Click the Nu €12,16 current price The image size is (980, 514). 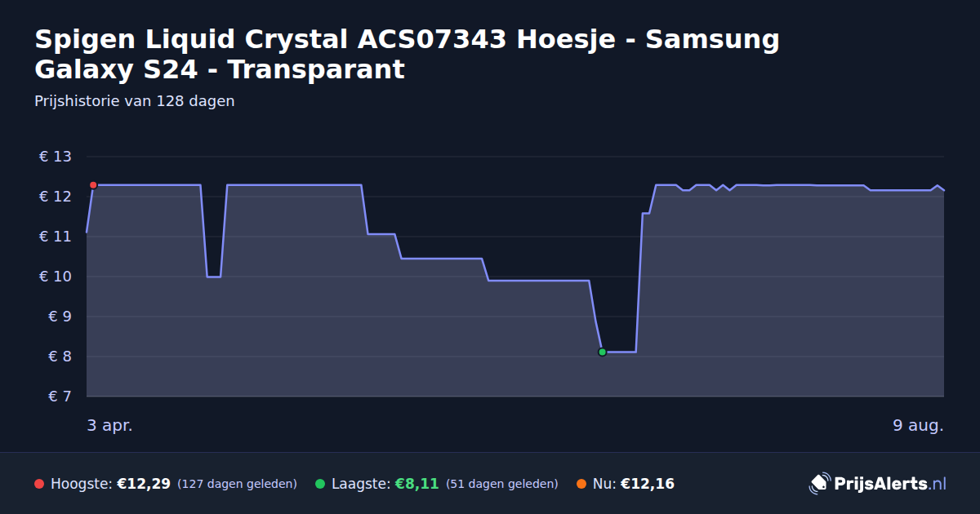pos(648,484)
